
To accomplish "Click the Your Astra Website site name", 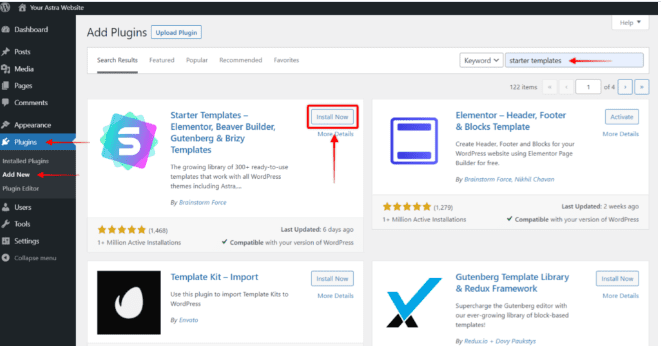I will pos(57,8).
